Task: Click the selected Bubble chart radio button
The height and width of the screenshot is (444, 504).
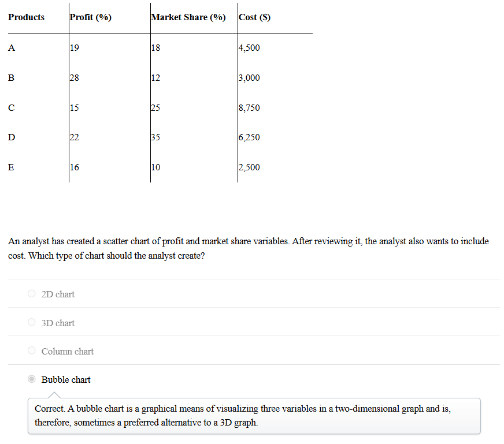Action: point(32,379)
